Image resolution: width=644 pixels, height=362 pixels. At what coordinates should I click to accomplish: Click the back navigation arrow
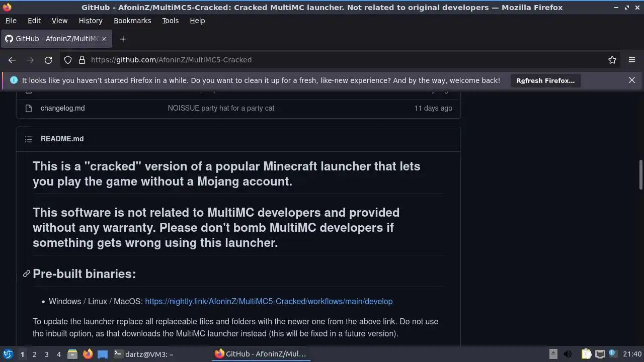pos(12,60)
